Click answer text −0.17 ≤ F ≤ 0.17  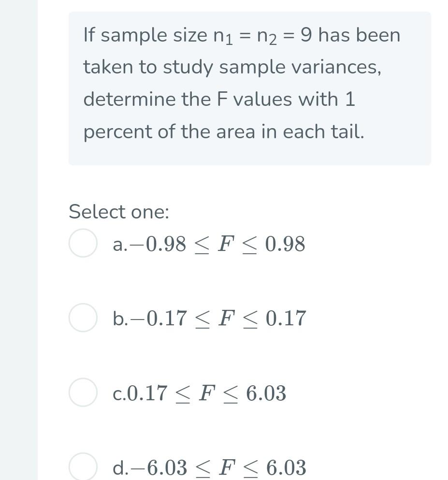[x=218, y=319]
